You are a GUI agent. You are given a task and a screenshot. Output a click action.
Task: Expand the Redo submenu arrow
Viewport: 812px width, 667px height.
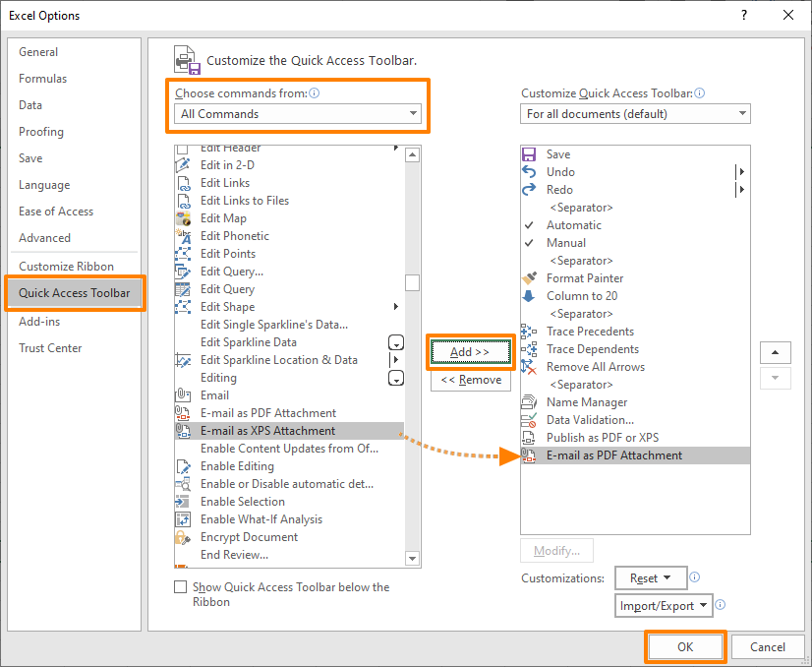[741, 190]
